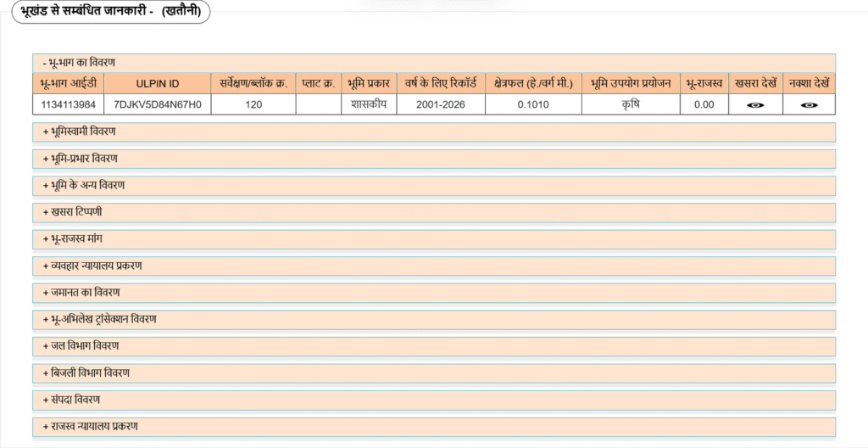Select the 2001-2026 record year cell
The height and width of the screenshot is (448, 868).
[x=441, y=104]
